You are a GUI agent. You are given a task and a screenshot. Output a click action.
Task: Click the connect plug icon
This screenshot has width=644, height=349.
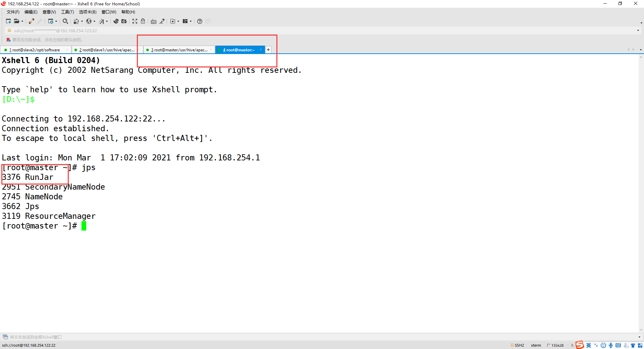point(31,21)
